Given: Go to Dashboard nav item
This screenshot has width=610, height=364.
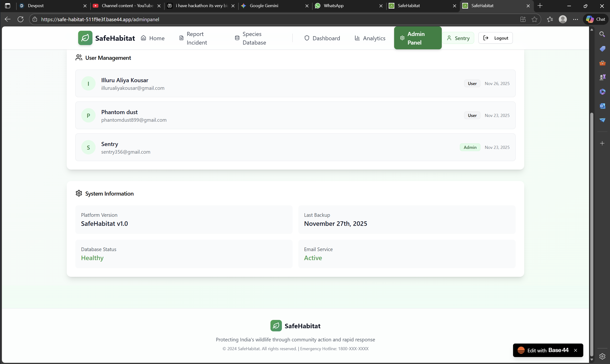Looking at the screenshot, I should pos(322,38).
